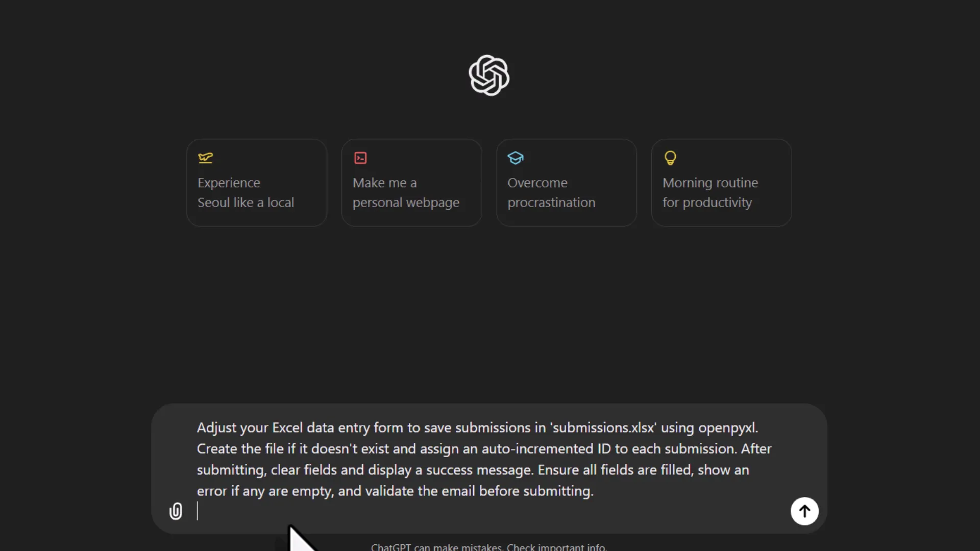Click the terminal icon on webpage card
The width and height of the screenshot is (980, 551).
[x=360, y=158]
